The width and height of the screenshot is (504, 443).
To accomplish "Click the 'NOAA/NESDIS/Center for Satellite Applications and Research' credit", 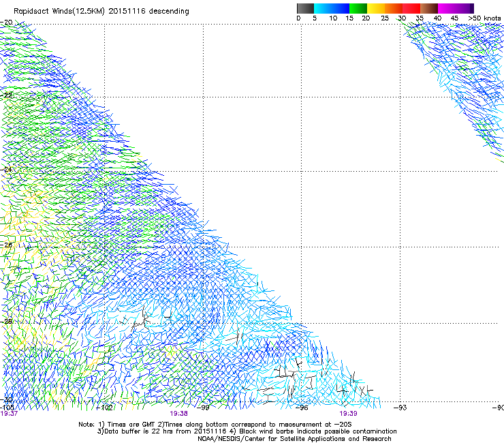I will (x=294, y=439).
